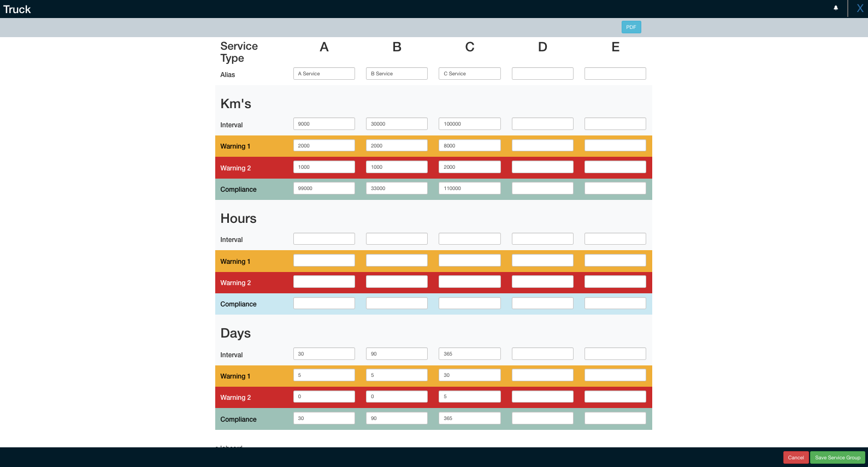Click Km's Compliance field for service B

coord(397,188)
